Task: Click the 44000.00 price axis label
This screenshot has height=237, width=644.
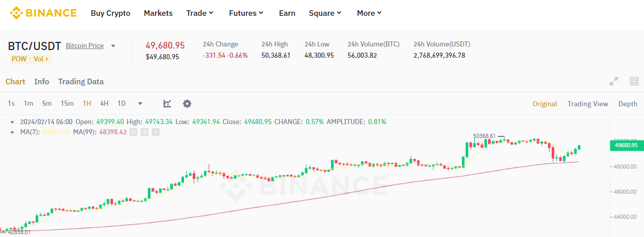Action: 624,217
